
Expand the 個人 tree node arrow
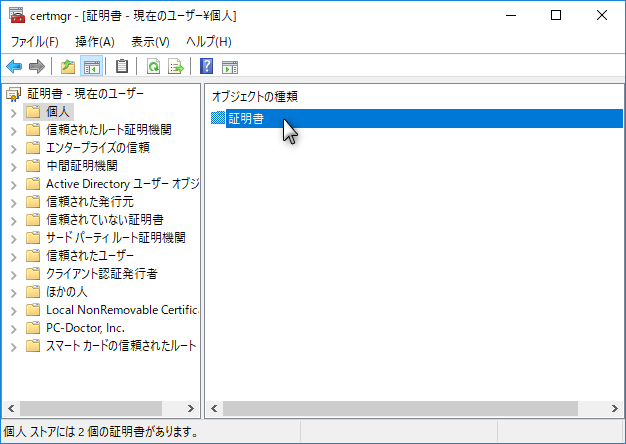point(13,112)
